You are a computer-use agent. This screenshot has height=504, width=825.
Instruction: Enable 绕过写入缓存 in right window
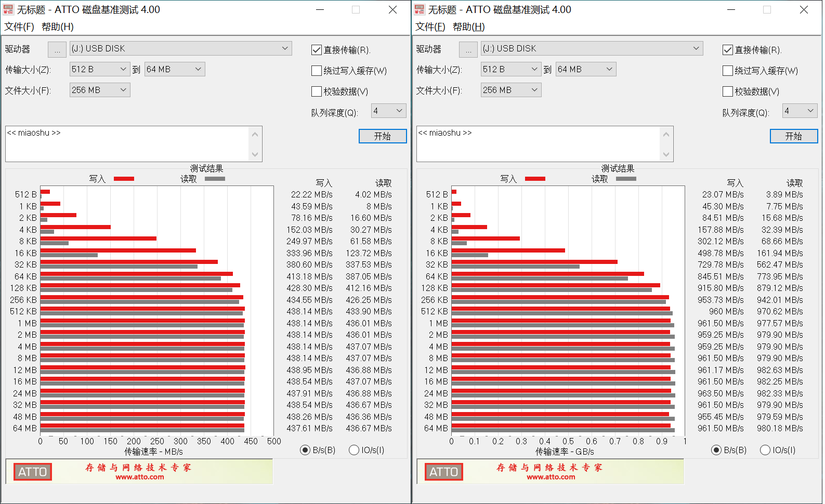[728, 71]
